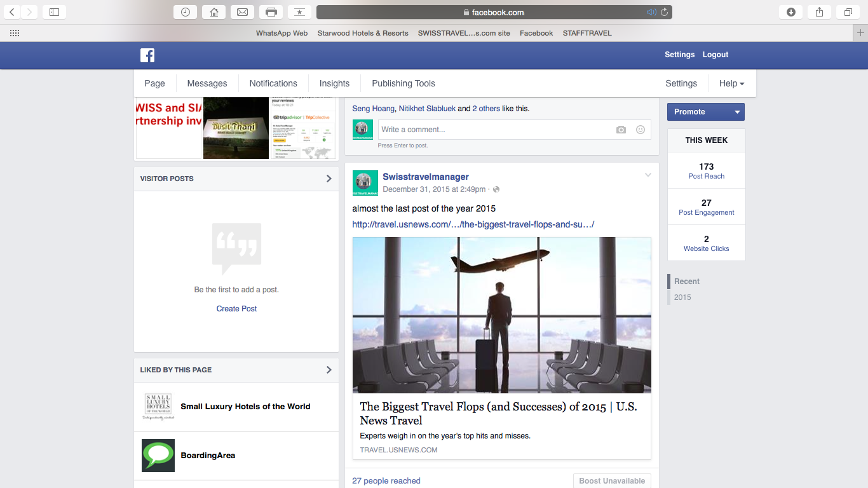Click the Create Post link

[x=236, y=309]
